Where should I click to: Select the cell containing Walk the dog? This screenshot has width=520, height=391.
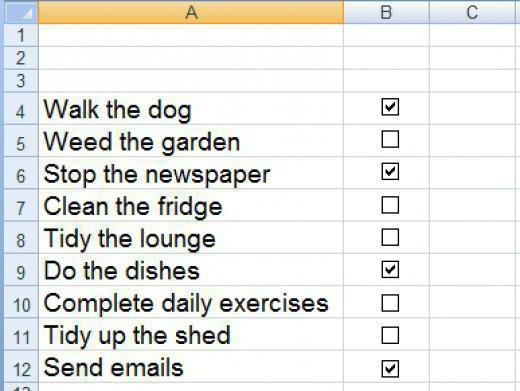[191, 109]
